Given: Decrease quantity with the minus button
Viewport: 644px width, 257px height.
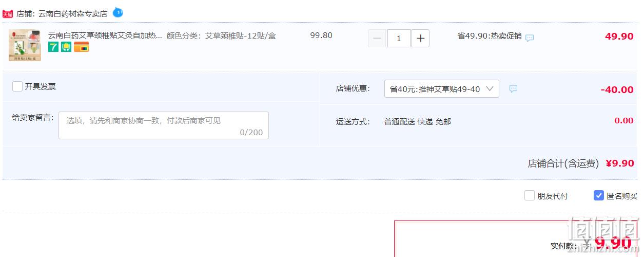Looking at the screenshot, I should click(x=377, y=39).
